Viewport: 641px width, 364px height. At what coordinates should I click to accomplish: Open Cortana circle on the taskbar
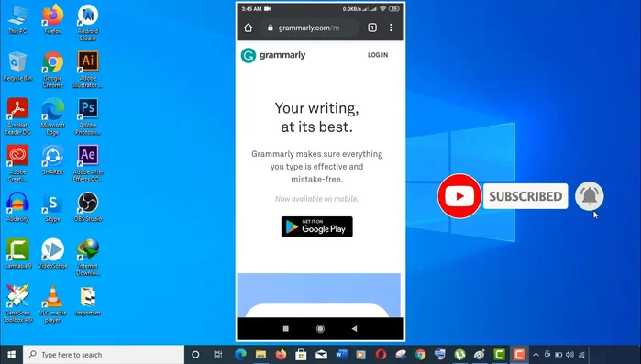pos(195,355)
